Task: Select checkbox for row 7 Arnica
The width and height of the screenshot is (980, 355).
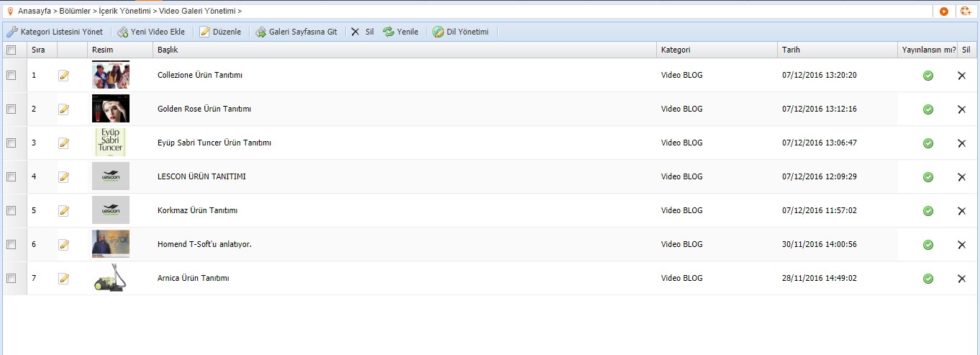Action: (11, 279)
